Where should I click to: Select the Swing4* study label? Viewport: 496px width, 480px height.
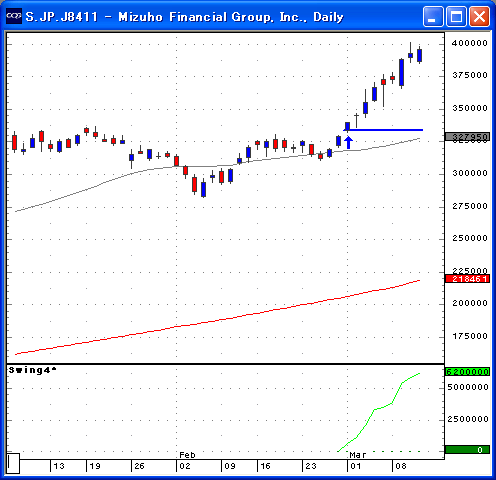click(x=32, y=370)
